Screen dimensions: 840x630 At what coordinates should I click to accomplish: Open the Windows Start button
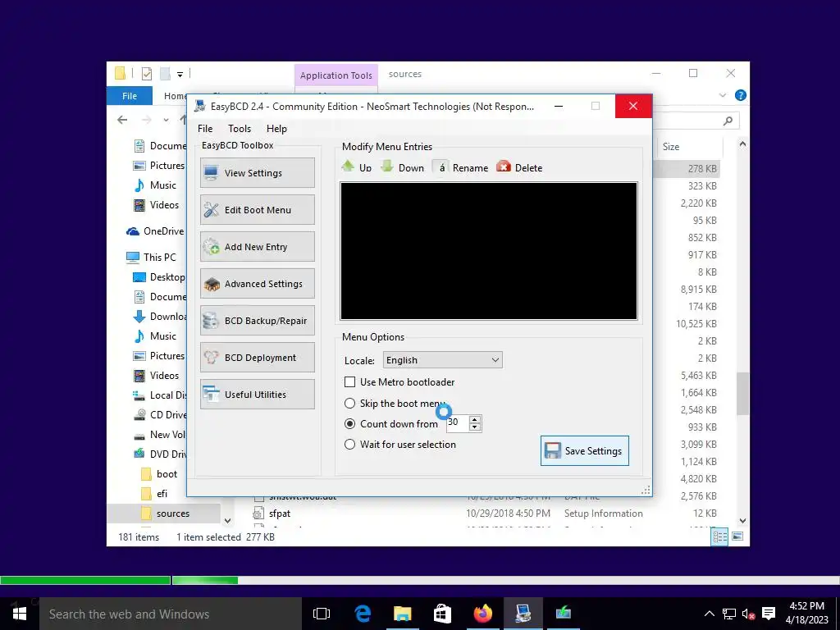(20, 614)
